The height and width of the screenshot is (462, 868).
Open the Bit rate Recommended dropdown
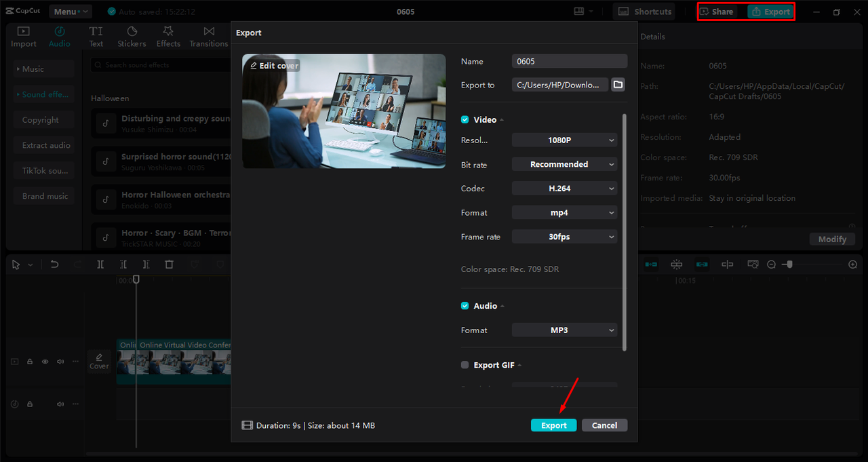point(564,164)
